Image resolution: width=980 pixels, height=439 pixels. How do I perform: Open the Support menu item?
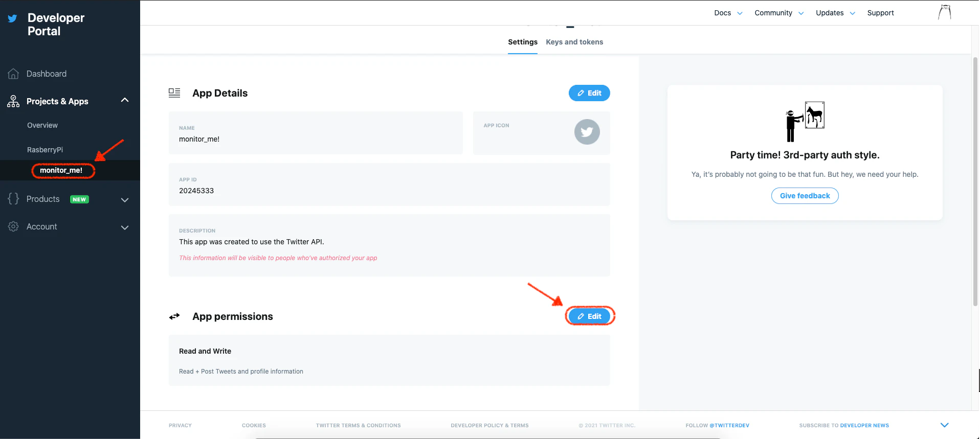pos(880,13)
